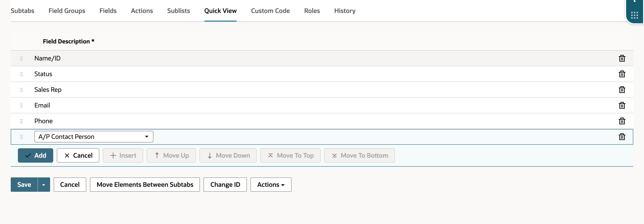View the History tab
Image resolution: width=644 pixels, height=224 pixels.
345,11
